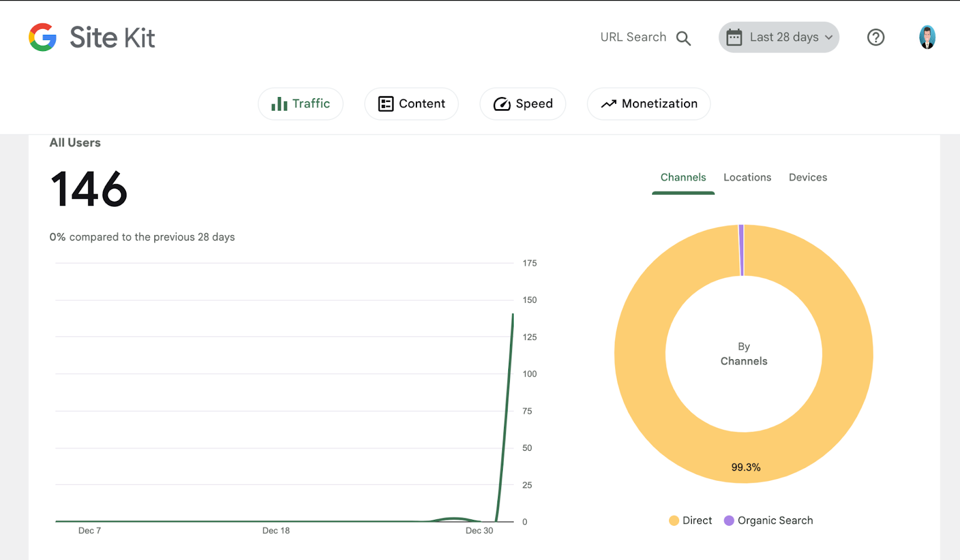Screen dimensions: 960x560
Task: Click the Traffic bar chart icon
Action: 279,104
